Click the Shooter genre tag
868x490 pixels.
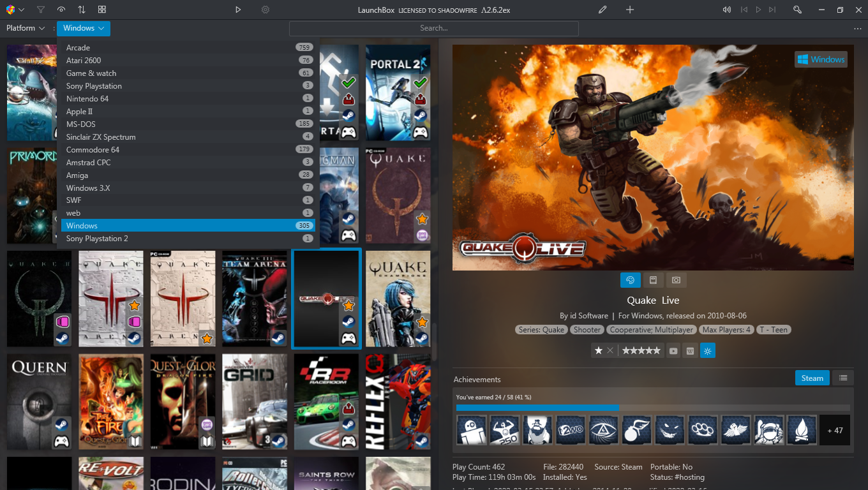[x=587, y=330]
